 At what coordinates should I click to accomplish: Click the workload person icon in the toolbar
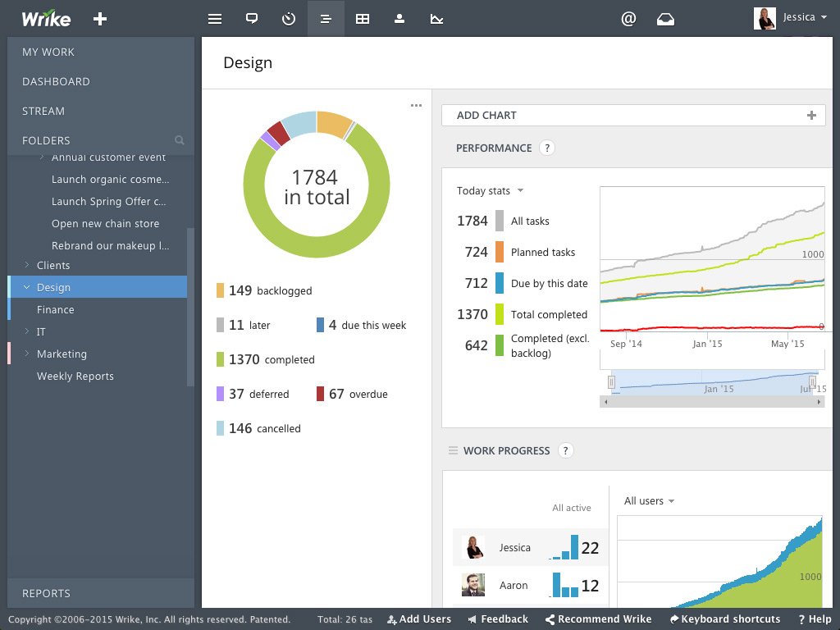click(399, 18)
